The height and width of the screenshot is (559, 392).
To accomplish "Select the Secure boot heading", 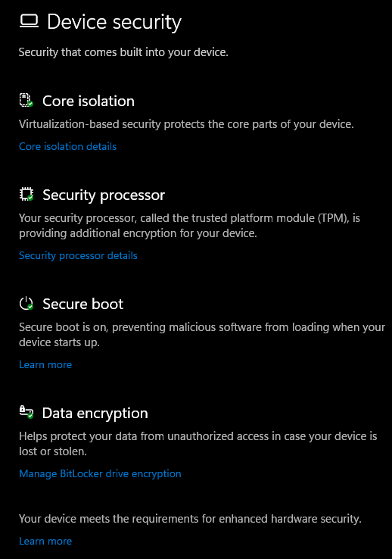I will click(x=82, y=304).
